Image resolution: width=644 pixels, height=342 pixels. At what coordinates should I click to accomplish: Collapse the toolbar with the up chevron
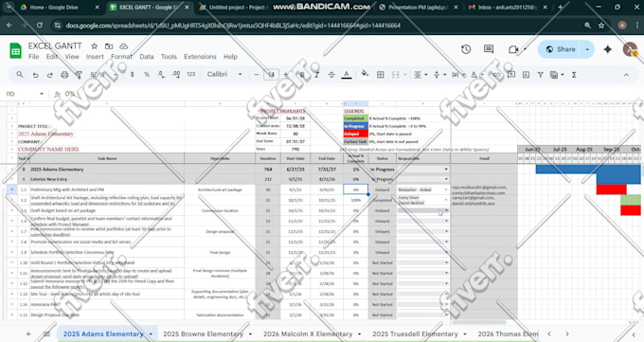tap(626, 75)
